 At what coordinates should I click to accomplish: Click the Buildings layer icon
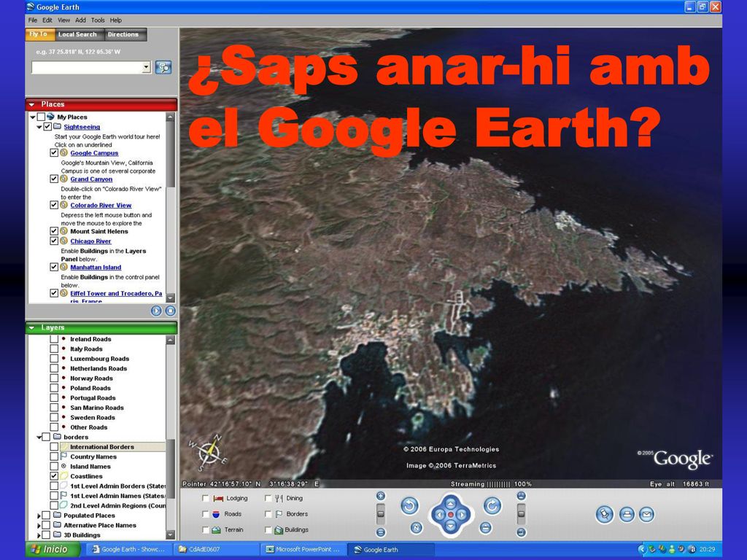pyautogui.click(x=279, y=529)
